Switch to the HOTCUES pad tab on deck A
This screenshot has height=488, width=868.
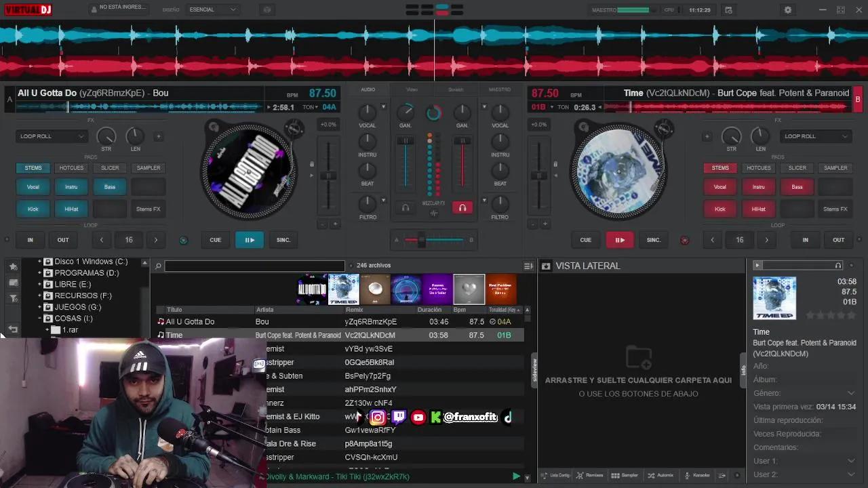point(71,168)
